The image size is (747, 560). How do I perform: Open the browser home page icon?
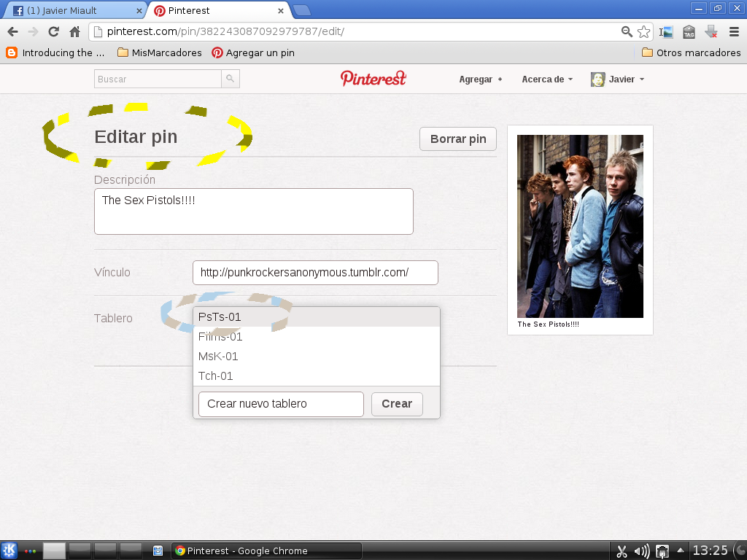(75, 32)
